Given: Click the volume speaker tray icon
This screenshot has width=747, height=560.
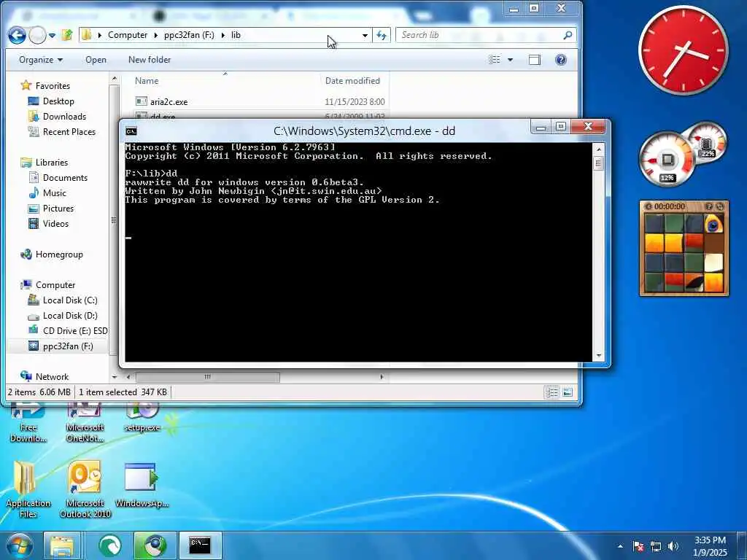Looking at the screenshot, I should click(673, 546).
